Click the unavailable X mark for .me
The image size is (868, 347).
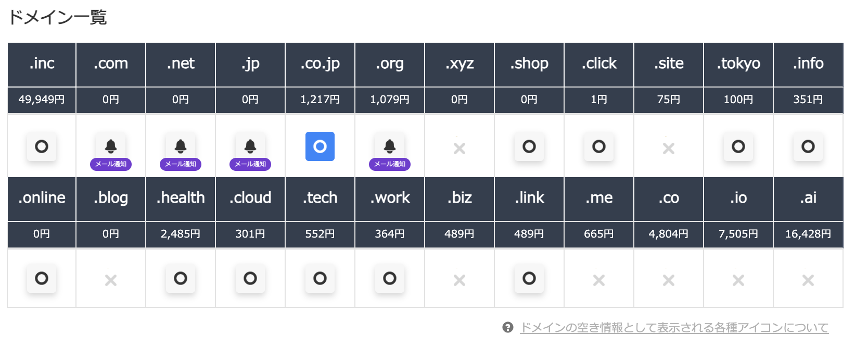(x=599, y=280)
